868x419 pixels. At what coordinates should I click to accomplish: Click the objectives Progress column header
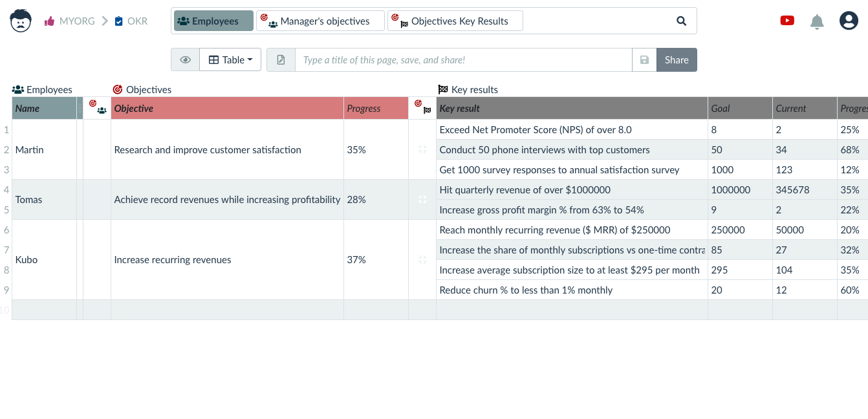point(376,108)
